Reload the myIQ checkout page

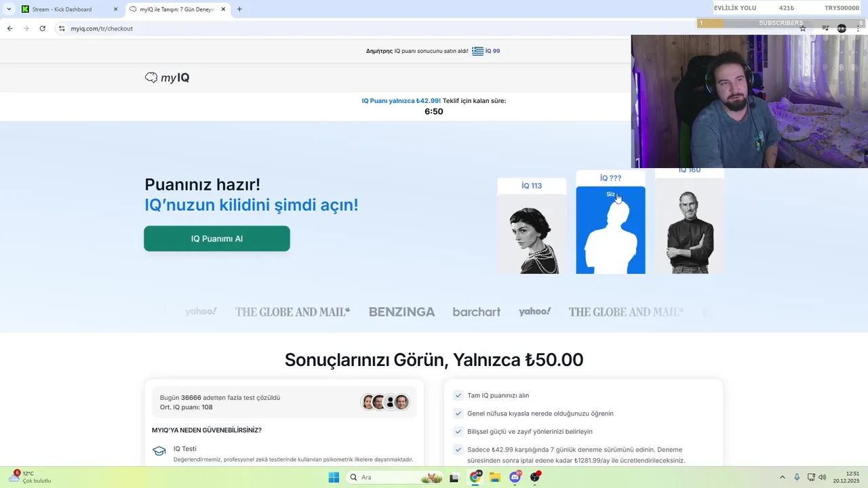(x=42, y=28)
